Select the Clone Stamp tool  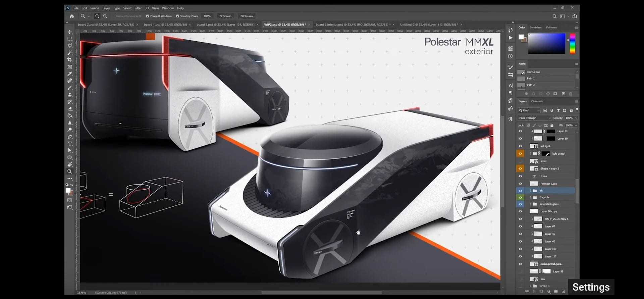[70, 95]
